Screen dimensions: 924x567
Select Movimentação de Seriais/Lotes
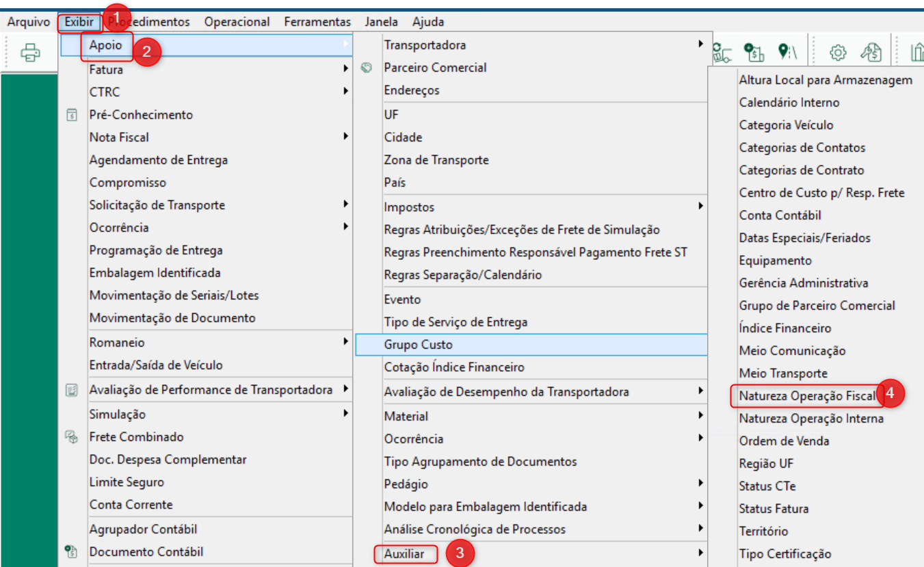pyautogui.click(x=174, y=295)
